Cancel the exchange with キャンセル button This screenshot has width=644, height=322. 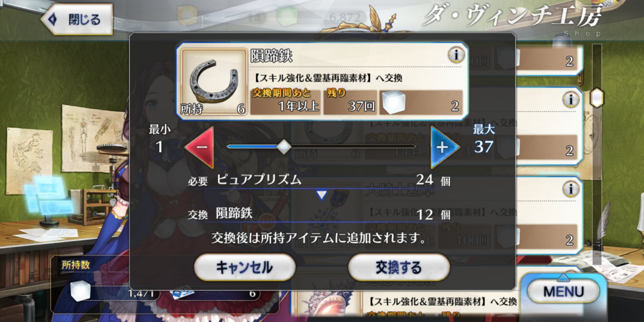244,267
